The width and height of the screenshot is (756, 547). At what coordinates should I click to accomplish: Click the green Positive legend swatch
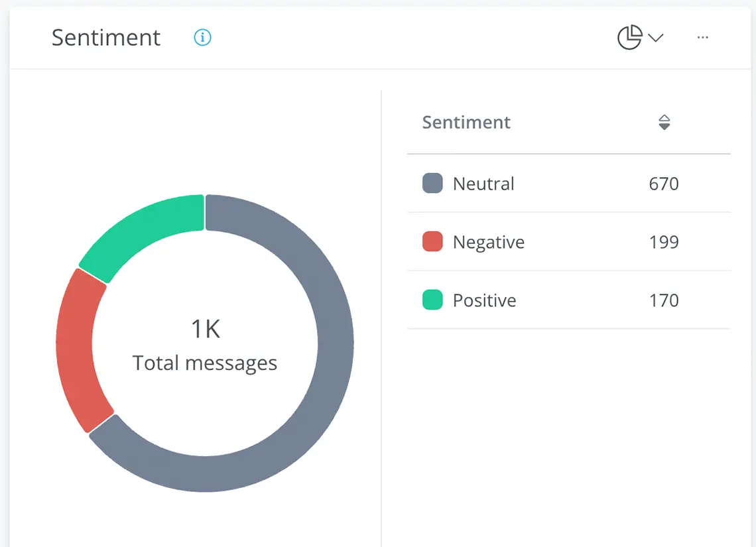coord(432,300)
